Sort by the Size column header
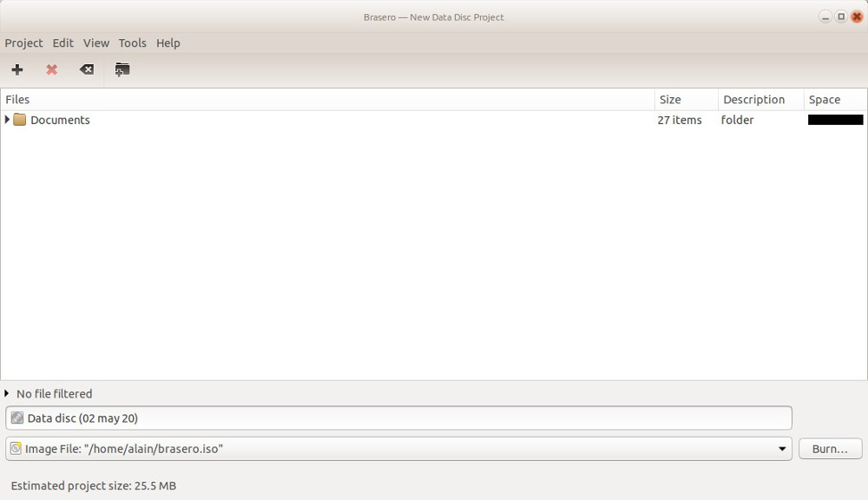Image resolution: width=868 pixels, height=500 pixels. point(687,100)
